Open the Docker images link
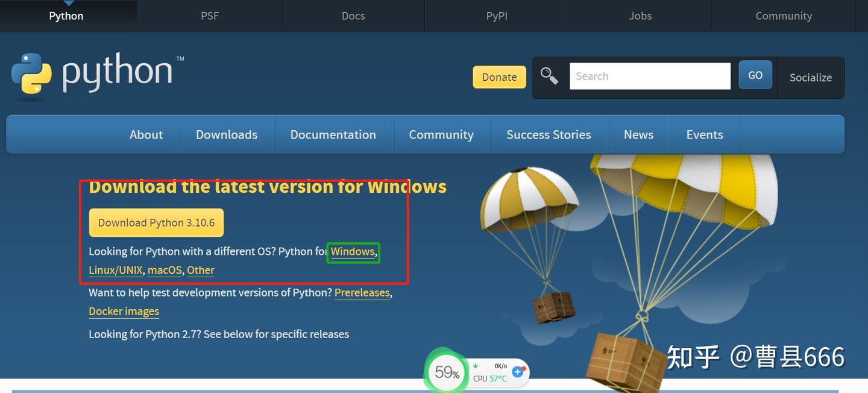 point(124,311)
